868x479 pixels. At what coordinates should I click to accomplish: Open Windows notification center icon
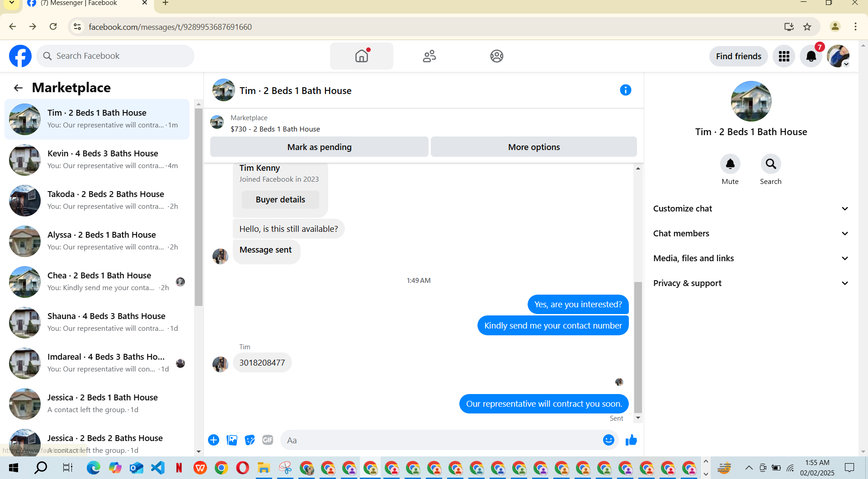(x=849, y=468)
